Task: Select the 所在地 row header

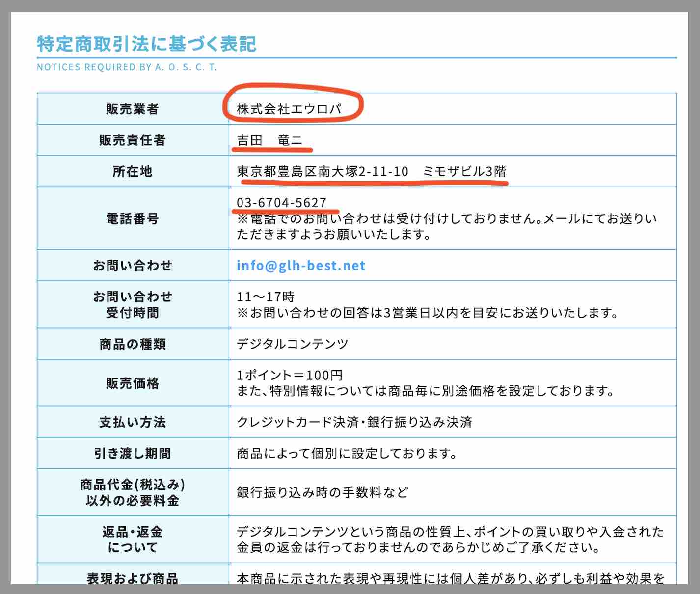Action: [x=134, y=171]
